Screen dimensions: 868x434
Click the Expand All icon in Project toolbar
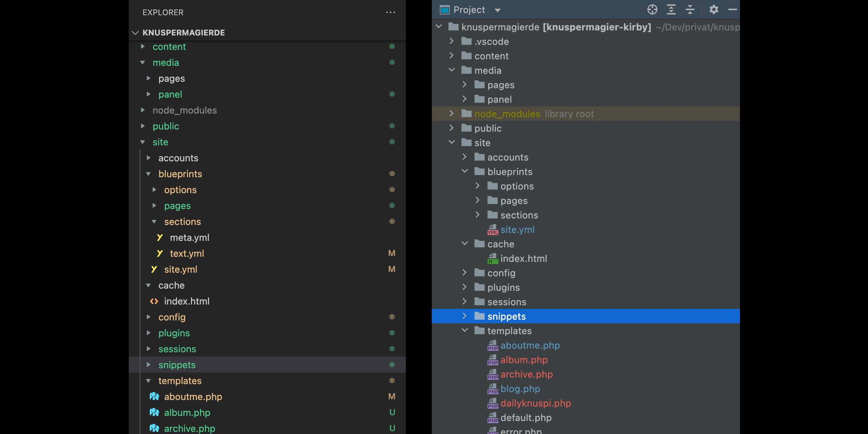(671, 10)
